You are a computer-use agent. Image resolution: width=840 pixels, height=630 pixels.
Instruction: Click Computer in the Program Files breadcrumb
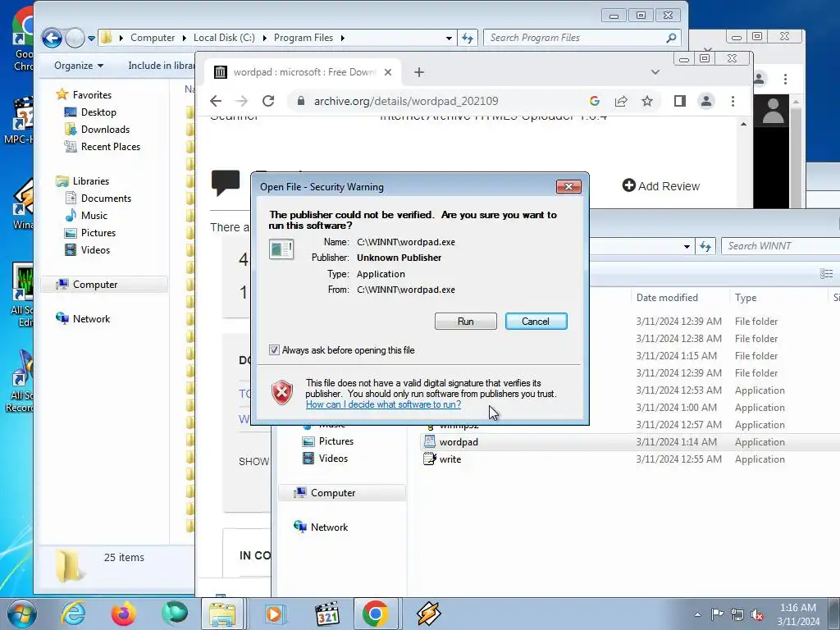(x=153, y=38)
